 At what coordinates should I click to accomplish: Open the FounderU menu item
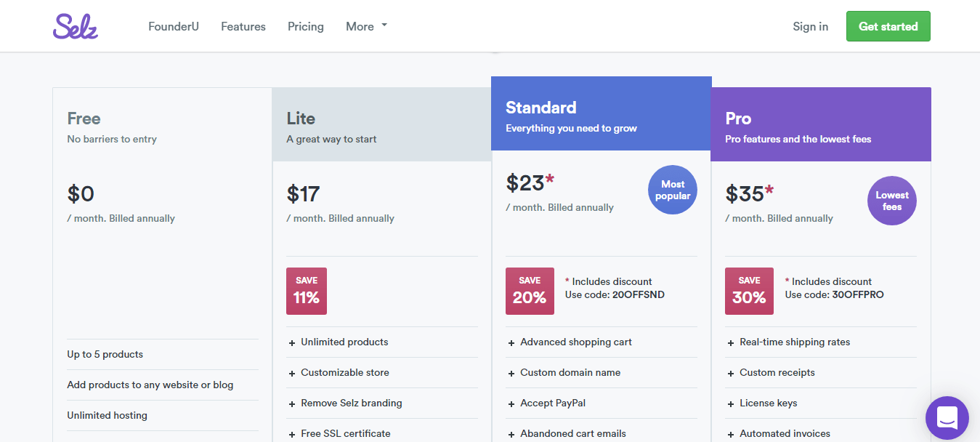tap(173, 26)
